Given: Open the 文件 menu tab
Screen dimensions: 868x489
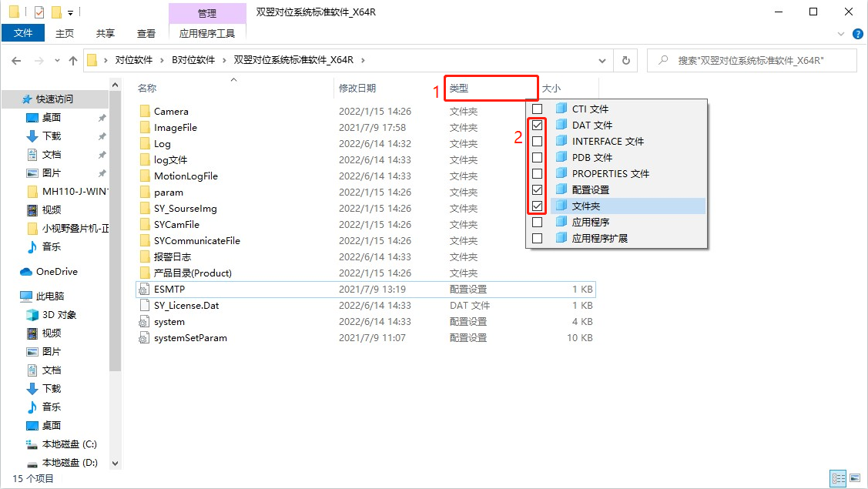Looking at the screenshot, I should click(x=23, y=33).
